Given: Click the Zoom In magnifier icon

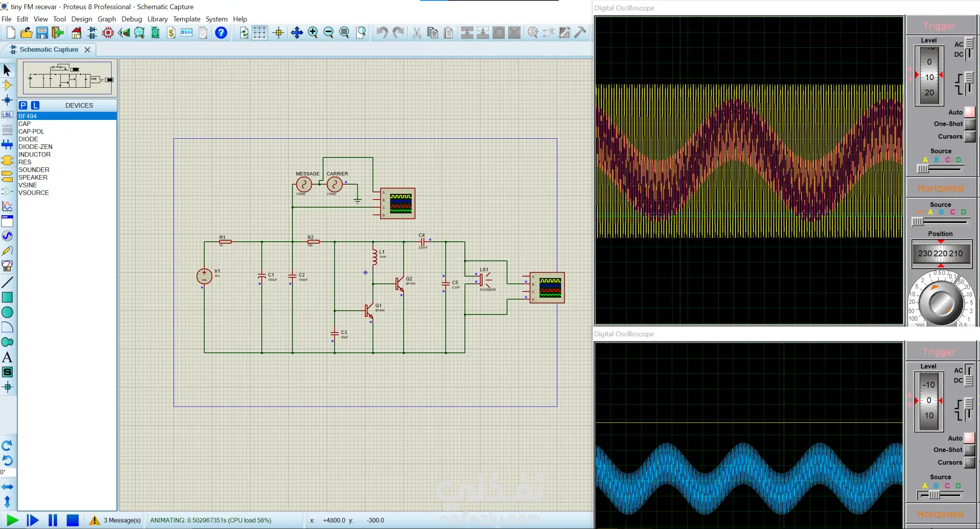Looking at the screenshot, I should 313,33.
